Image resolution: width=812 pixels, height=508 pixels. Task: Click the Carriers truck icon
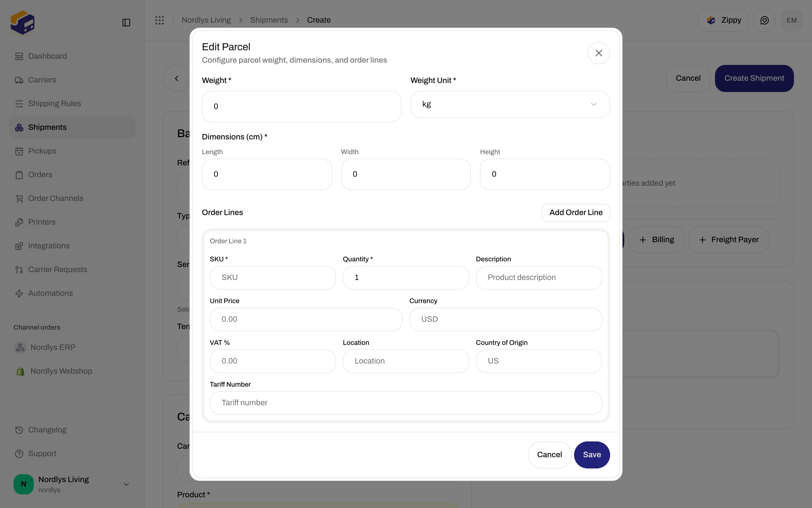coord(19,80)
